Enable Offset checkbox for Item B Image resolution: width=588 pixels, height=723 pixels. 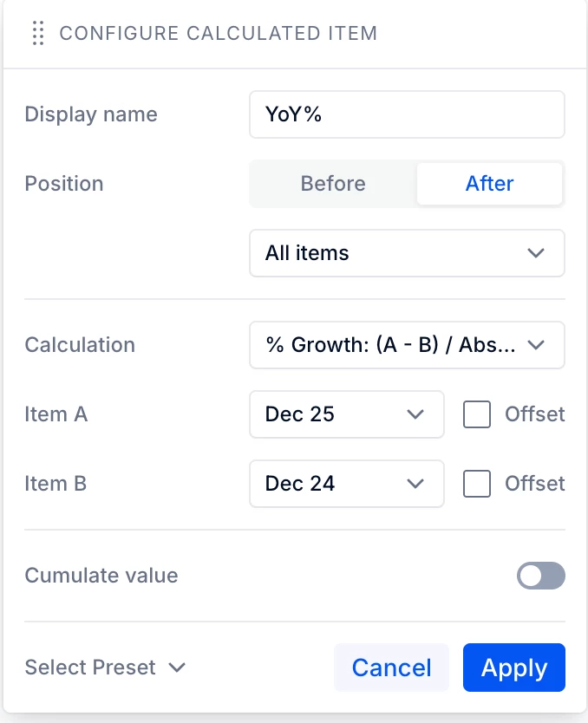coord(477,484)
